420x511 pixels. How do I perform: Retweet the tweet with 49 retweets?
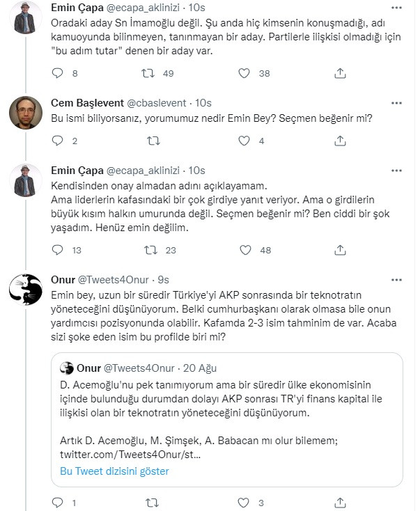(x=148, y=73)
